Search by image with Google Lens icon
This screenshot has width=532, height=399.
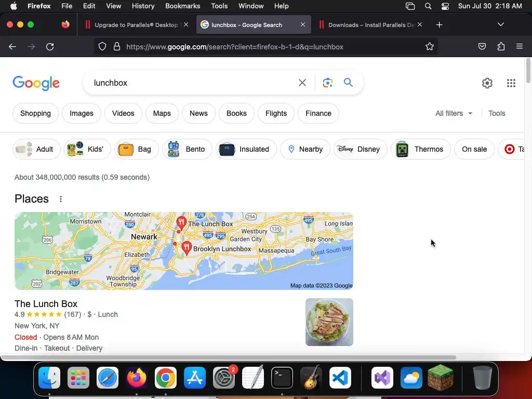(327, 83)
